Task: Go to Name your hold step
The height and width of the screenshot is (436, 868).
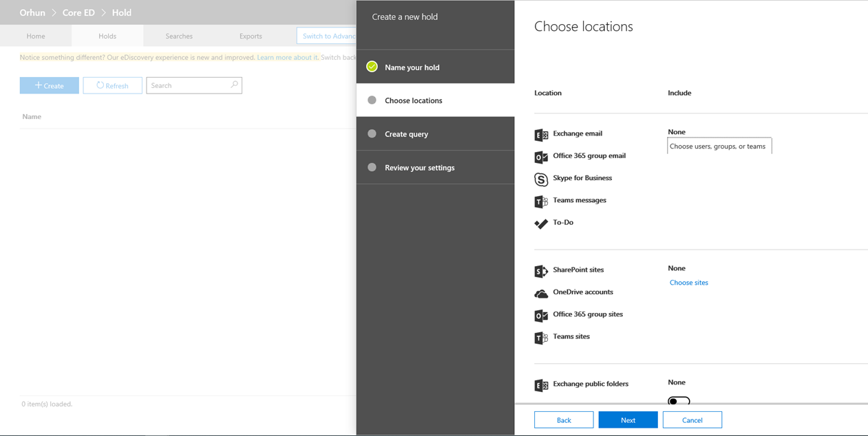Action: (435, 67)
